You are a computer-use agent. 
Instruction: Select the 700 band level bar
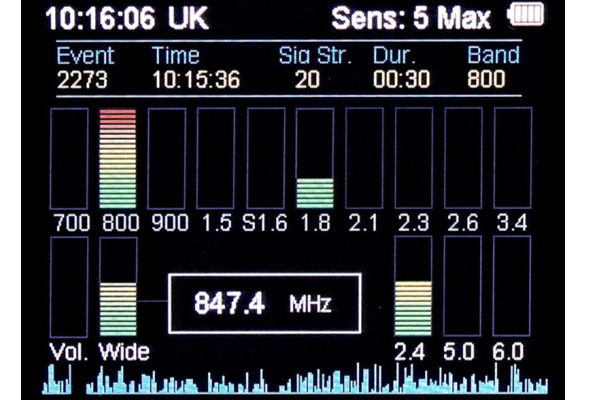[x=69, y=158]
